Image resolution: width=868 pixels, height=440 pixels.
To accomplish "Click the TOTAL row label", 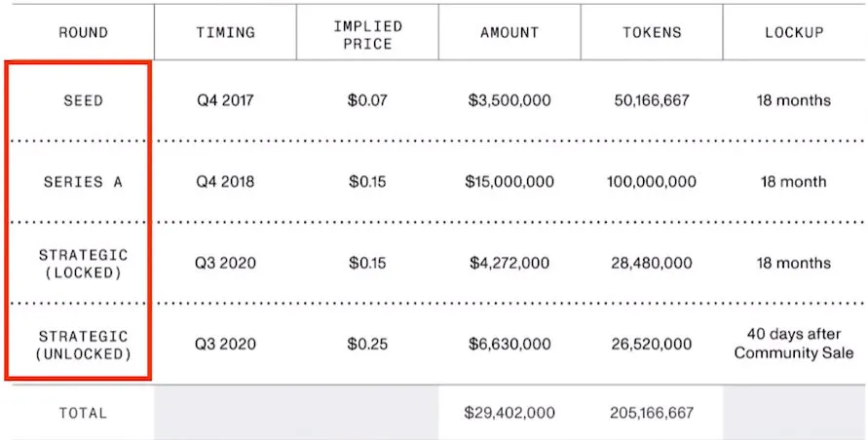I will click(82, 413).
